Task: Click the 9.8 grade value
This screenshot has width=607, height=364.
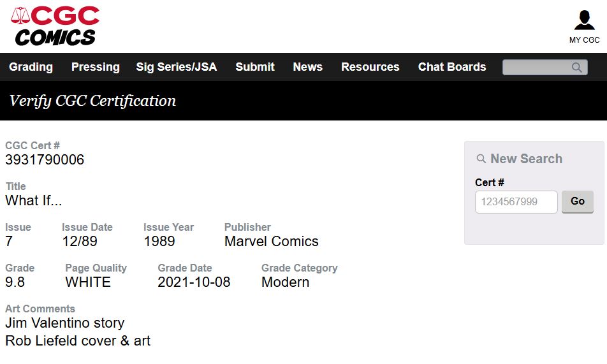Action: point(15,282)
